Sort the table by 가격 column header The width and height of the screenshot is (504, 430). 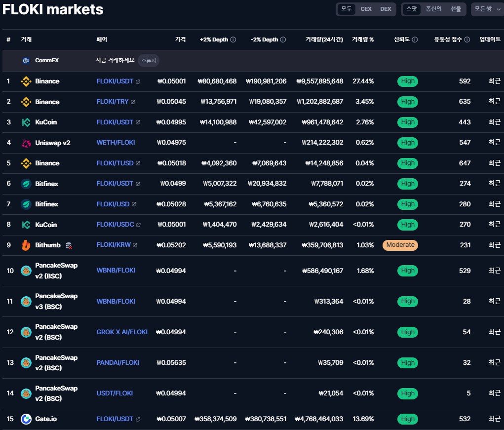[180, 39]
